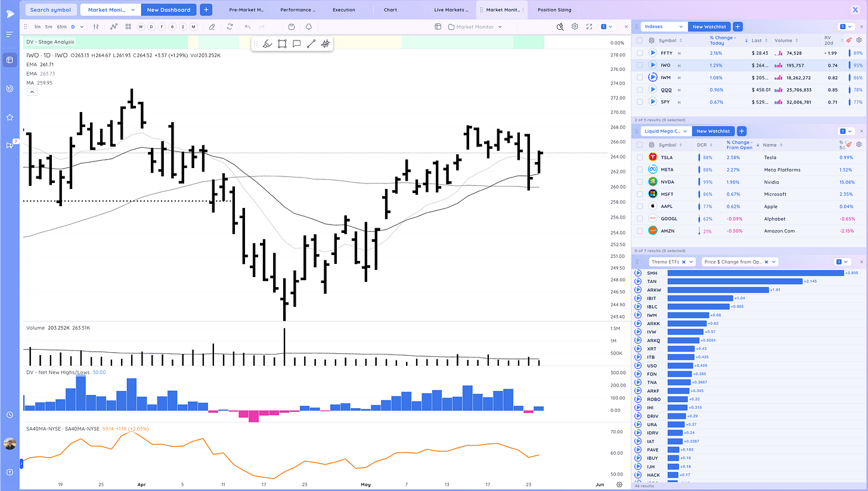Select the F interval circle button
868x491 pixels.
[x=162, y=27]
